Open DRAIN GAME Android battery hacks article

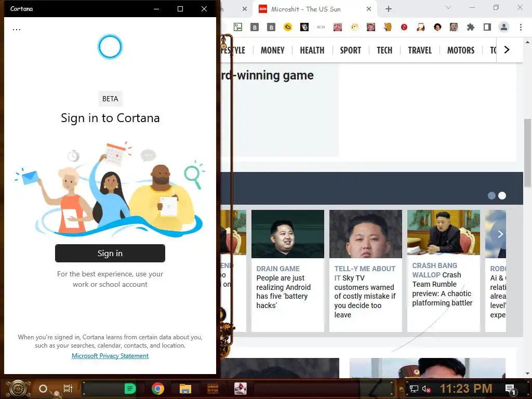(x=283, y=287)
